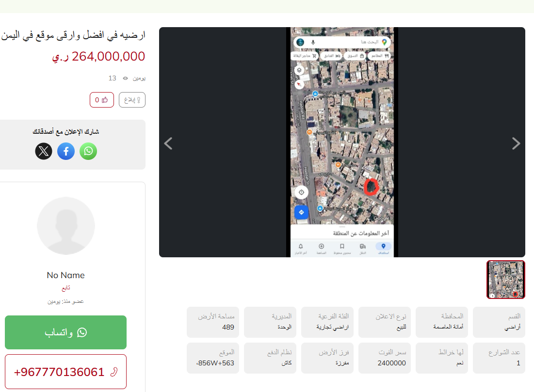Click the listing title in Arabic
Image resolution: width=534 pixels, height=392 pixels.
coord(73,35)
